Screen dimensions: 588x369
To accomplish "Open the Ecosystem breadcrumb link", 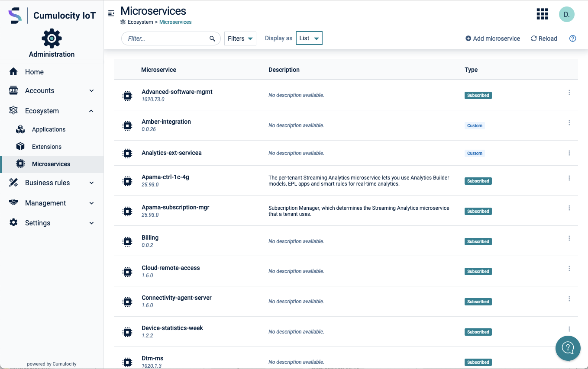I will (x=140, y=22).
